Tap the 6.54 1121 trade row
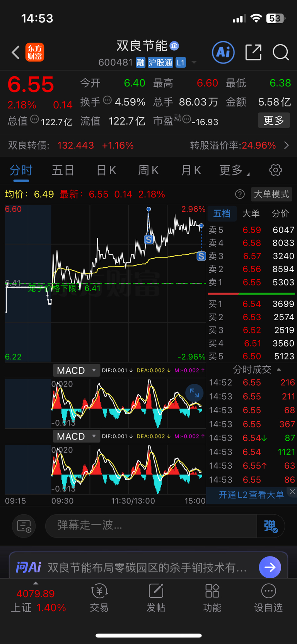 (x=252, y=452)
